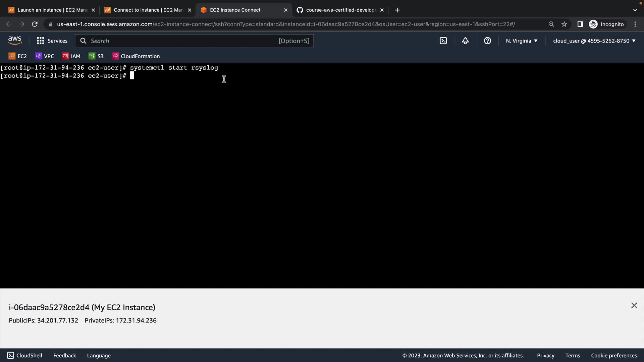Open the S3 shortcut in favorites bar
The width and height of the screenshot is (644, 362).
click(x=96, y=56)
